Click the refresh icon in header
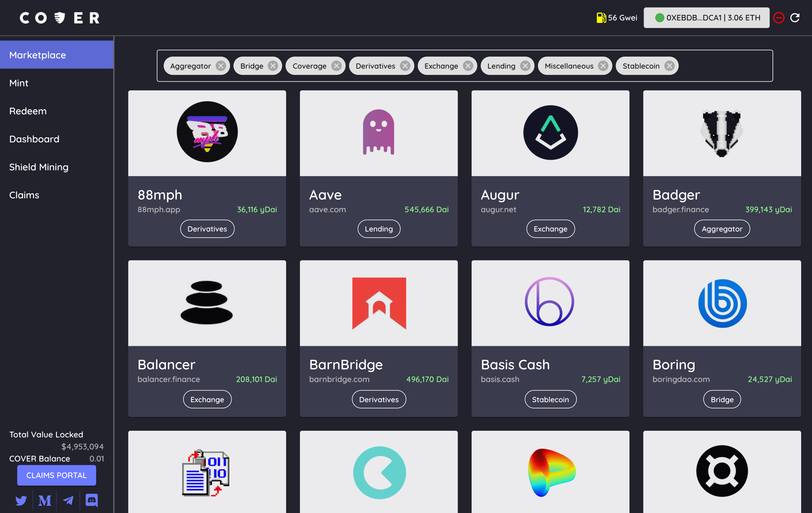 [795, 17]
